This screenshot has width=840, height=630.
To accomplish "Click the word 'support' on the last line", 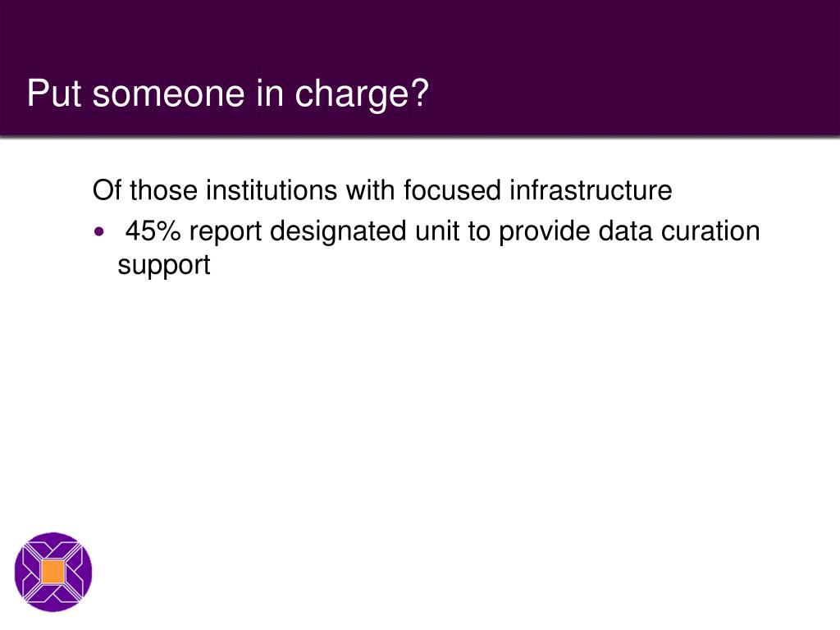I will (164, 266).
